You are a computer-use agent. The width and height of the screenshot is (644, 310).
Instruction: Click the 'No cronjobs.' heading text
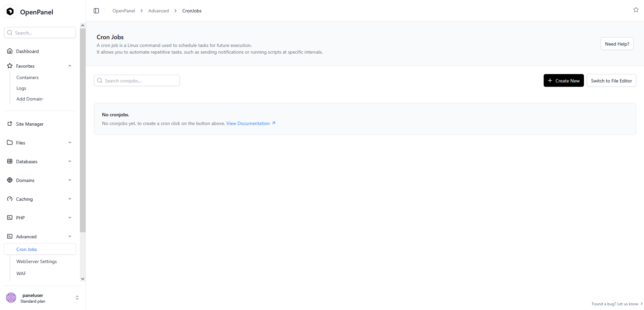point(115,115)
